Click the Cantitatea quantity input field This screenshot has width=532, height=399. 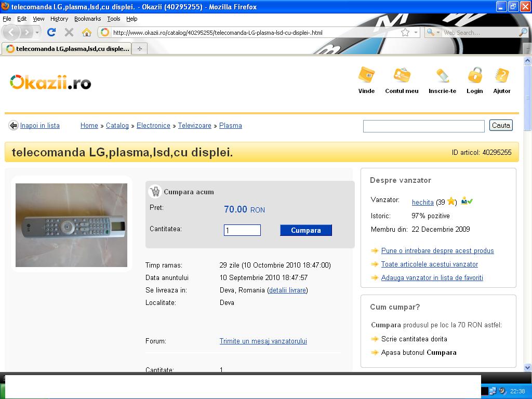(242, 230)
